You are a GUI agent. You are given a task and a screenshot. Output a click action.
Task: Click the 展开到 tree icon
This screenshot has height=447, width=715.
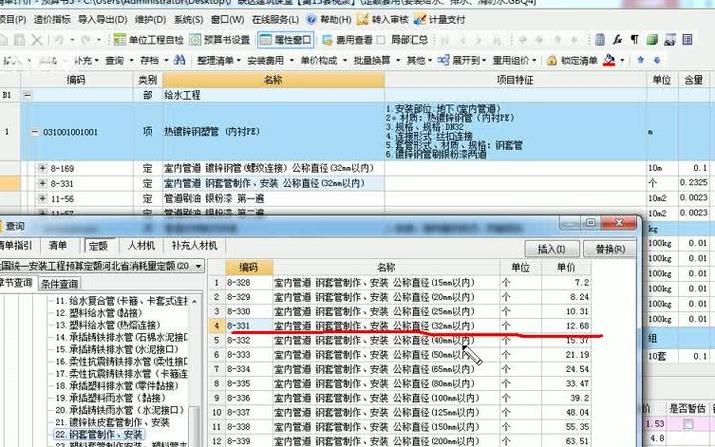click(x=443, y=60)
